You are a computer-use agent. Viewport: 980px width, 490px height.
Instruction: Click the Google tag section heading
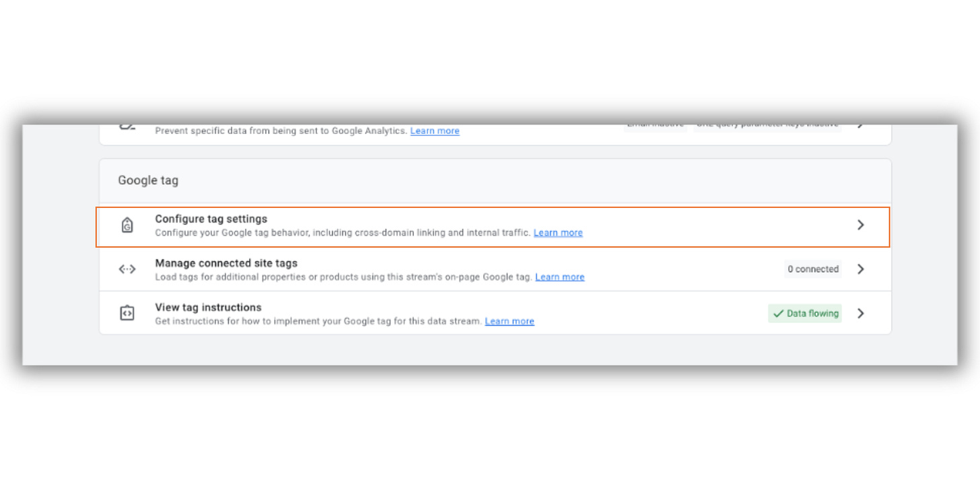coord(148,180)
